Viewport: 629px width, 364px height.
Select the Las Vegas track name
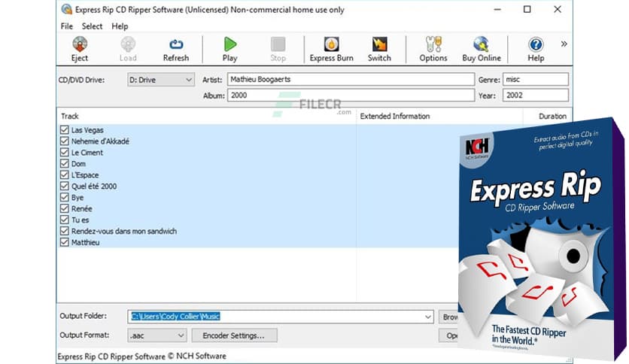pos(87,130)
